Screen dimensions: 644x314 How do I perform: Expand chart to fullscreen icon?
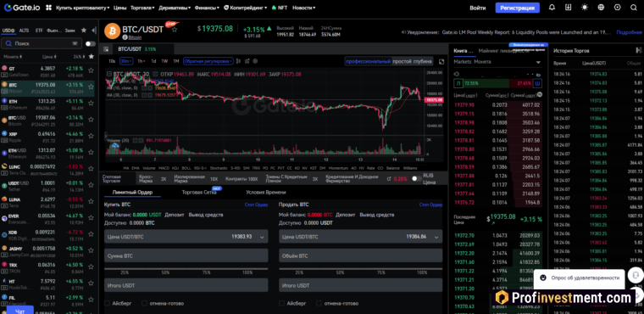point(441,61)
